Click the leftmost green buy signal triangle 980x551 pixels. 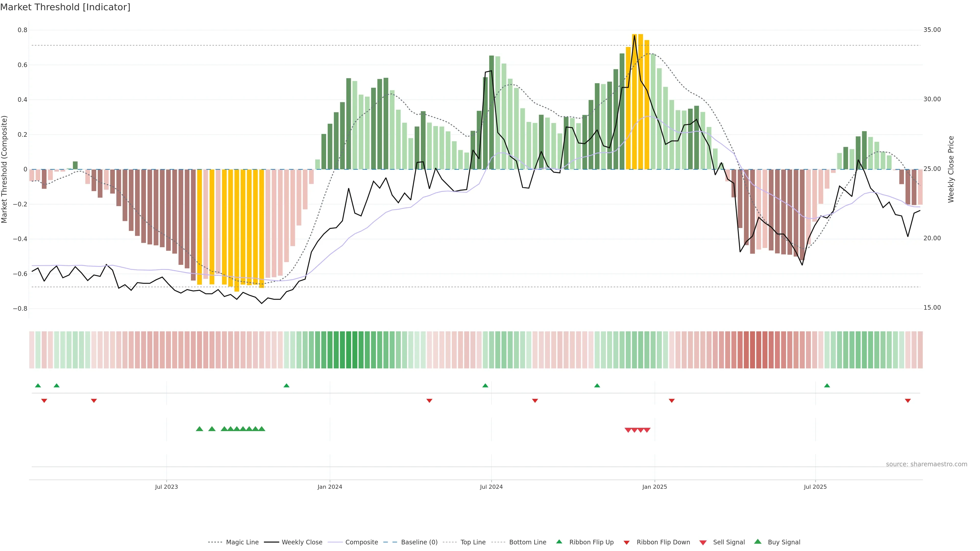click(199, 429)
